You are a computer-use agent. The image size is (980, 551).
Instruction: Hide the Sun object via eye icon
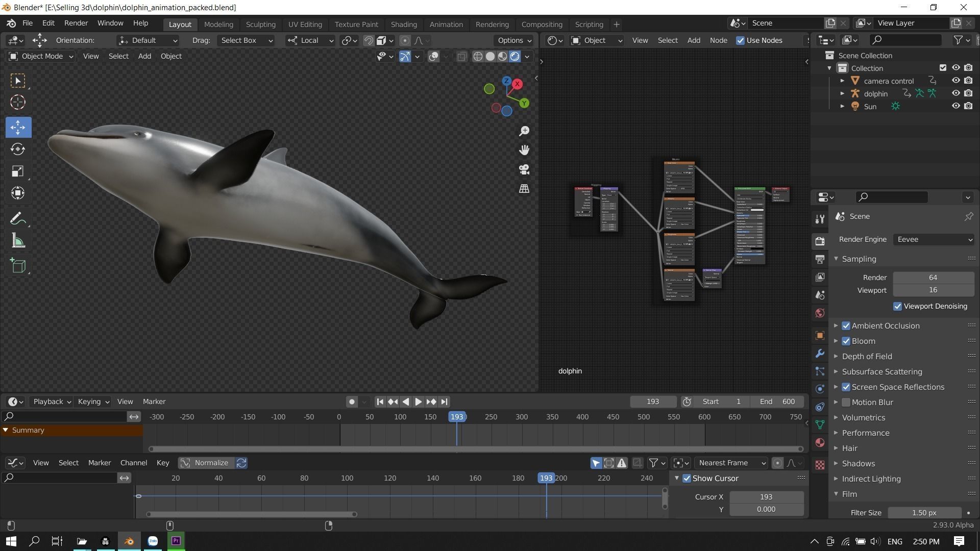click(x=955, y=106)
